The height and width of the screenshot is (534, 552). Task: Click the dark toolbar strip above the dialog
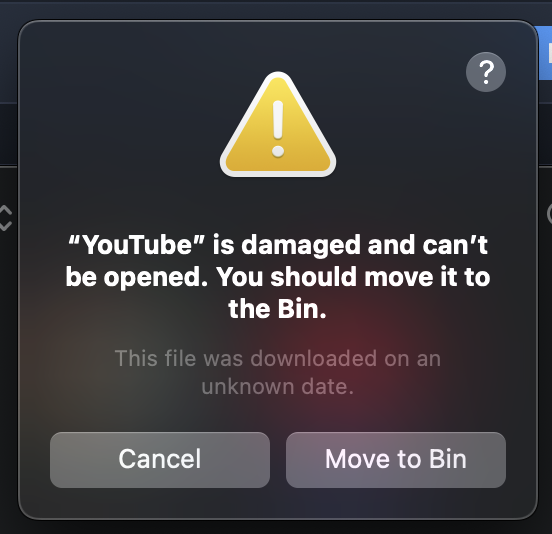tap(276, 9)
